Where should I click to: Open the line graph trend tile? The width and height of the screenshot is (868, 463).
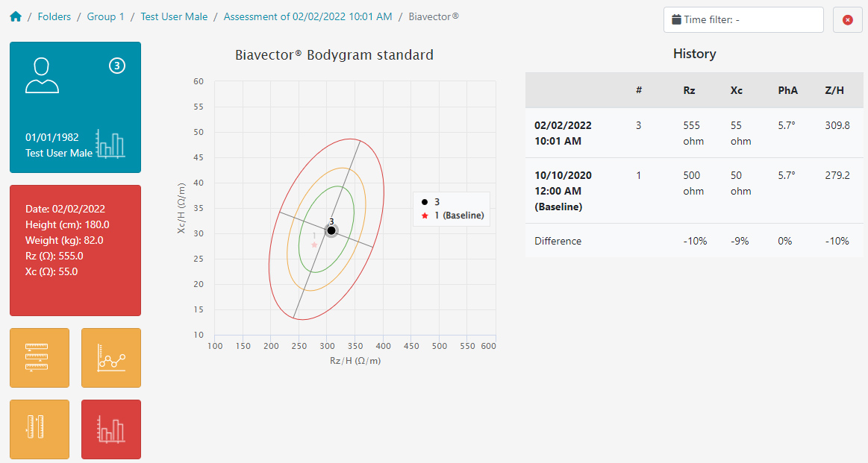point(111,358)
